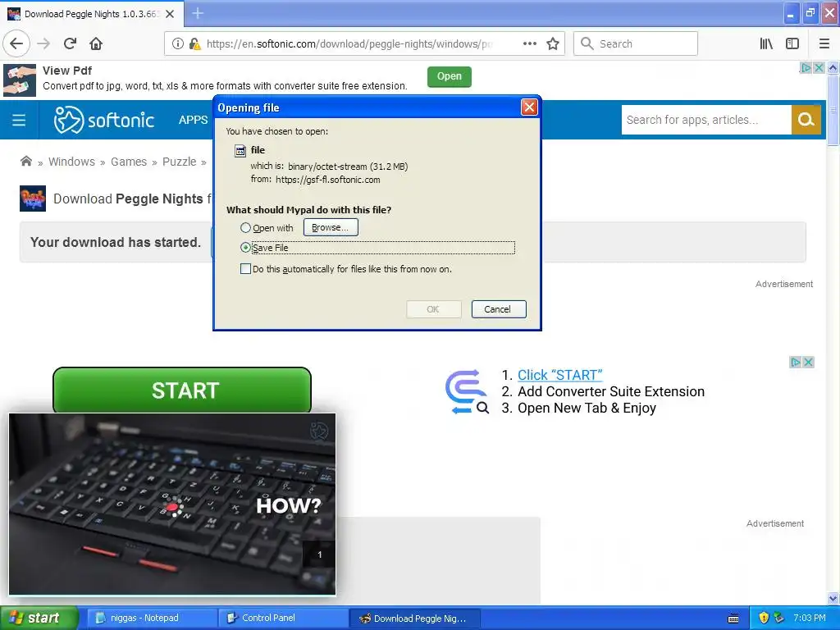The height and width of the screenshot is (630, 840).
Task: Close the Opening file dialog
Action: pyautogui.click(x=529, y=107)
